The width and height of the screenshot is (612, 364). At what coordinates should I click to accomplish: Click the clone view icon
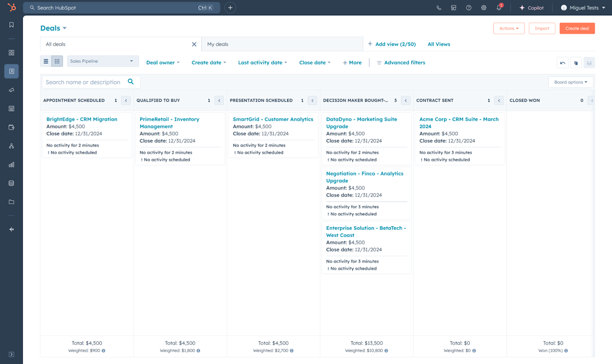[576, 63]
